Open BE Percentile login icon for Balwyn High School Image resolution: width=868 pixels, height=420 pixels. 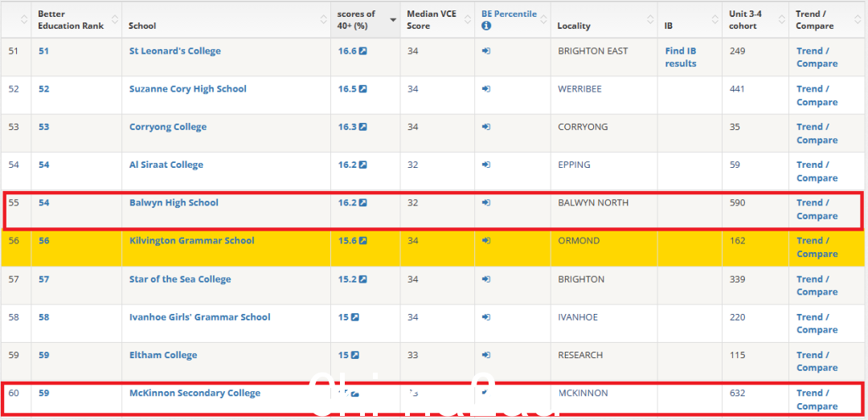pos(486,203)
